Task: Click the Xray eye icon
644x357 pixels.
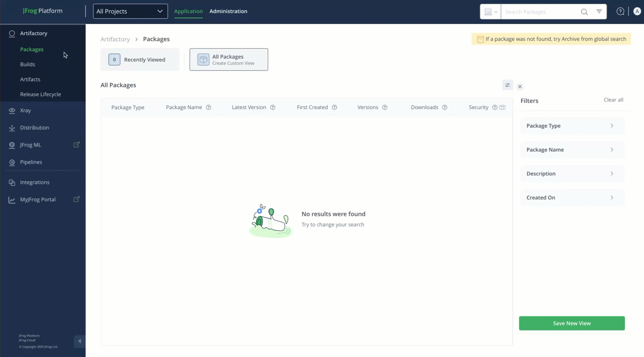Action: point(12,111)
